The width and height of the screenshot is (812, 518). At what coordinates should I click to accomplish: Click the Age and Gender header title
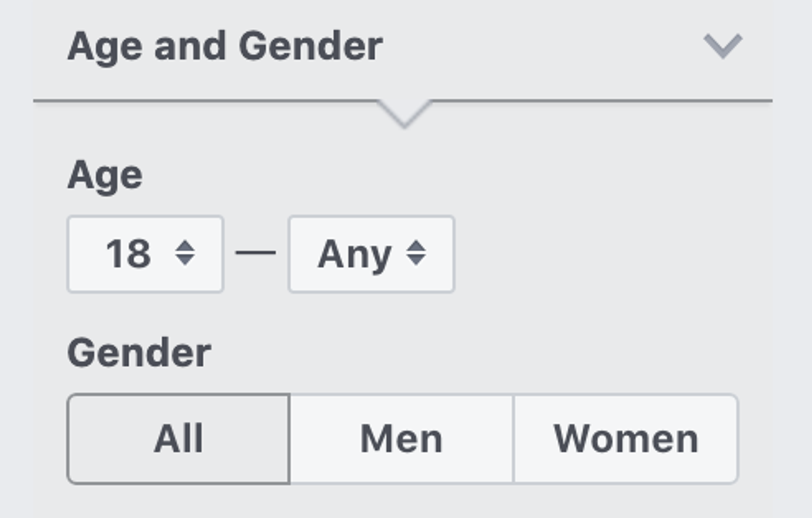pyautogui.click(x=225, y=47)
